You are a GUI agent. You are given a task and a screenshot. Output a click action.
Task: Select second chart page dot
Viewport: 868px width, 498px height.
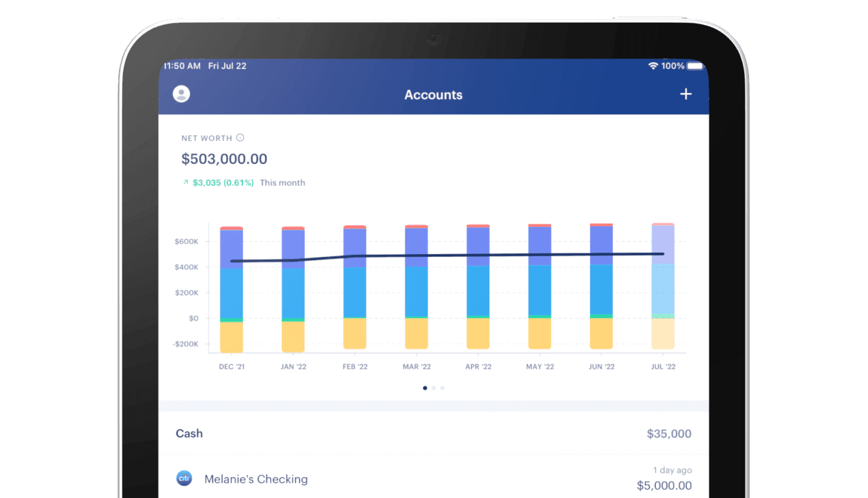click(433, 388)
